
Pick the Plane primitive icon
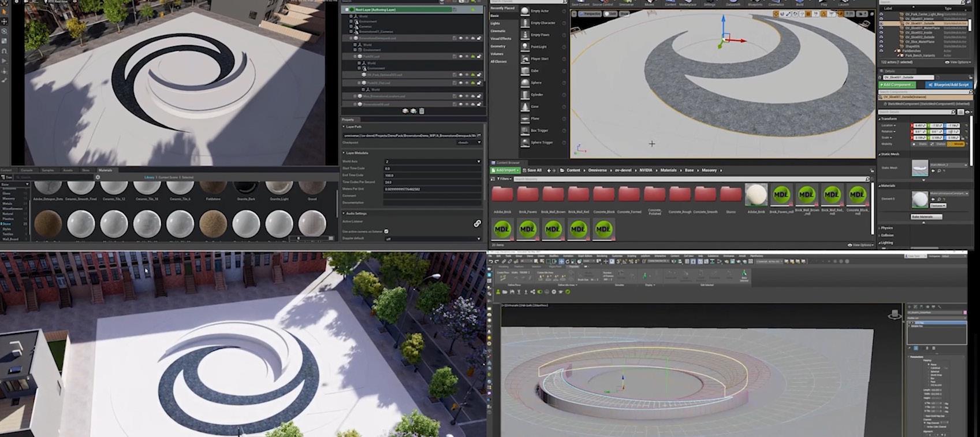525,118
